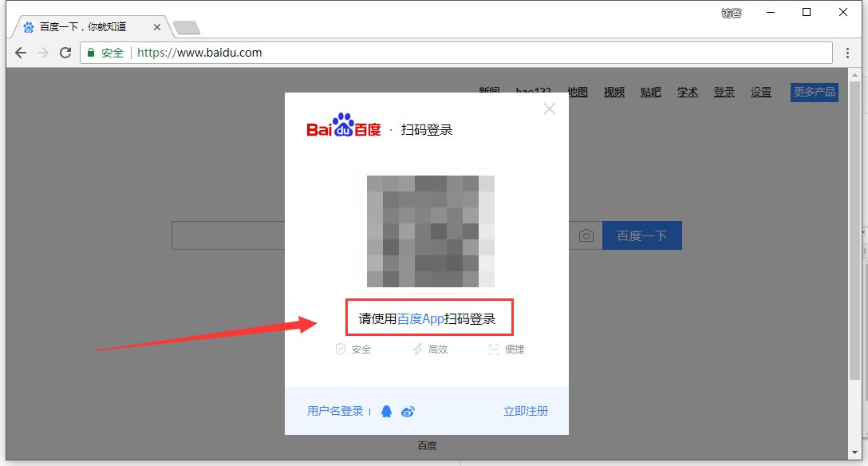Click the 百度一下 search button

[x=642, y=235]
